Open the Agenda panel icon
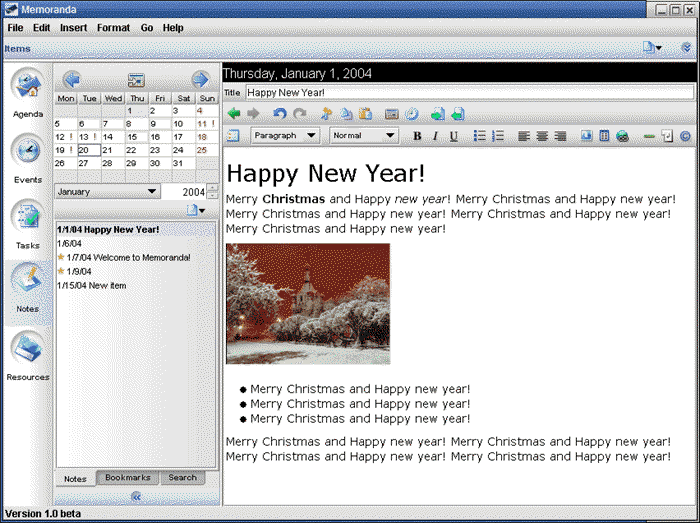 pos(28,85)
